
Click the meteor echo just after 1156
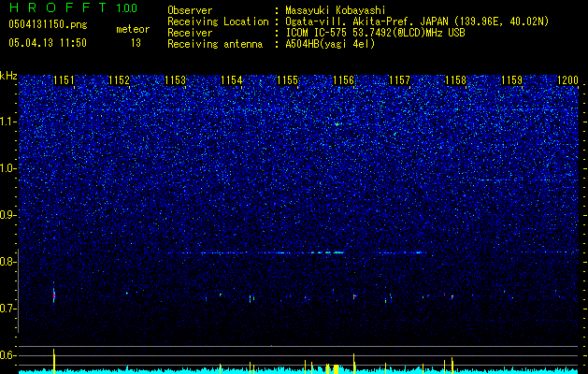[353, 296]
